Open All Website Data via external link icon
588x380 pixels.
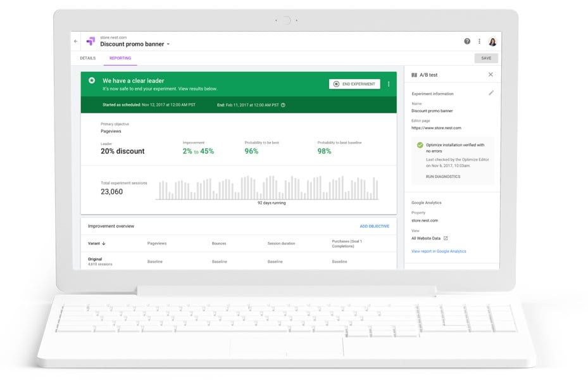coord(446,238)
